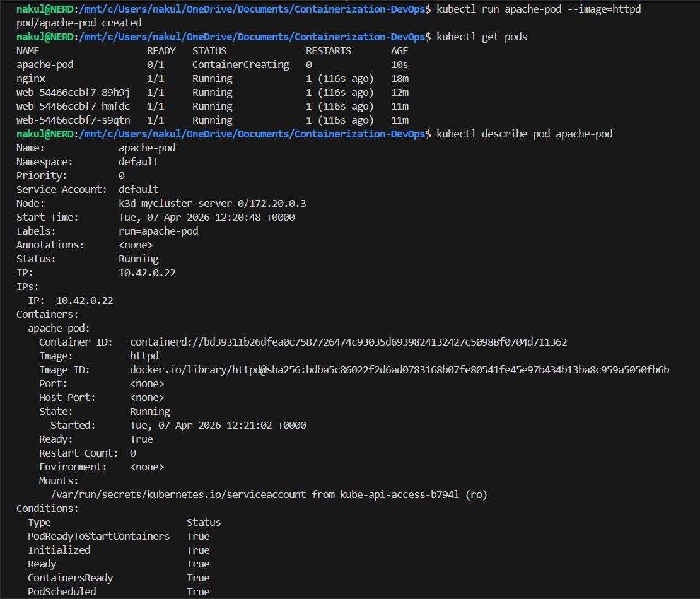
Task: Click node value k3d-mycluster-server-0/172.20.0.3
Action: tap(212, 203)
